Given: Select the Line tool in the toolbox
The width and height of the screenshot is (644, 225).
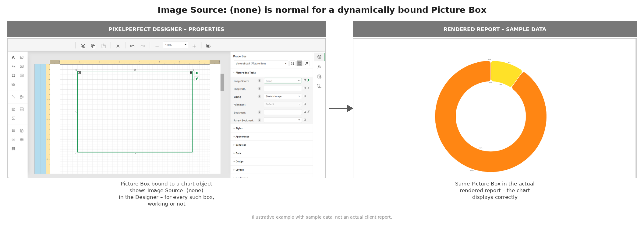Looking at the screenshot, I should [x=13, y=97].
